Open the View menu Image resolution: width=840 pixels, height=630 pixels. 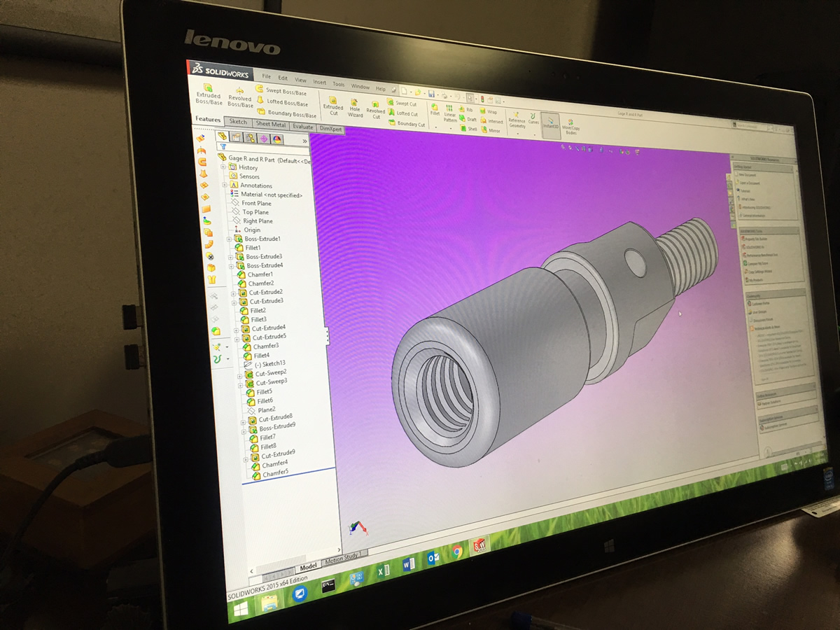(x=300, y=80)
